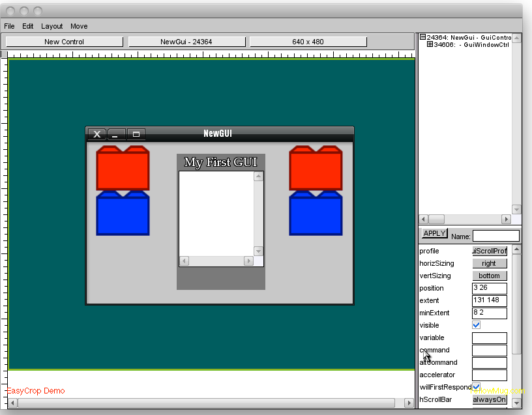Collapse the 24364 NewGui tree node

[422, 37]
